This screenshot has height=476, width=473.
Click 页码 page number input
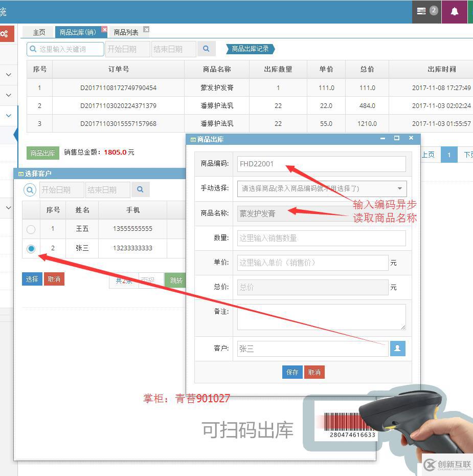point(151,280)
